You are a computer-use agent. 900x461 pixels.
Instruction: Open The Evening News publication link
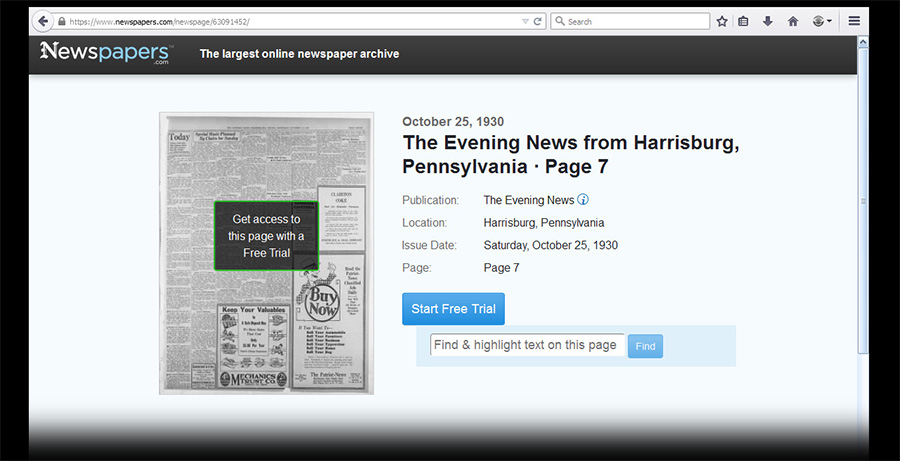[528, 200]
